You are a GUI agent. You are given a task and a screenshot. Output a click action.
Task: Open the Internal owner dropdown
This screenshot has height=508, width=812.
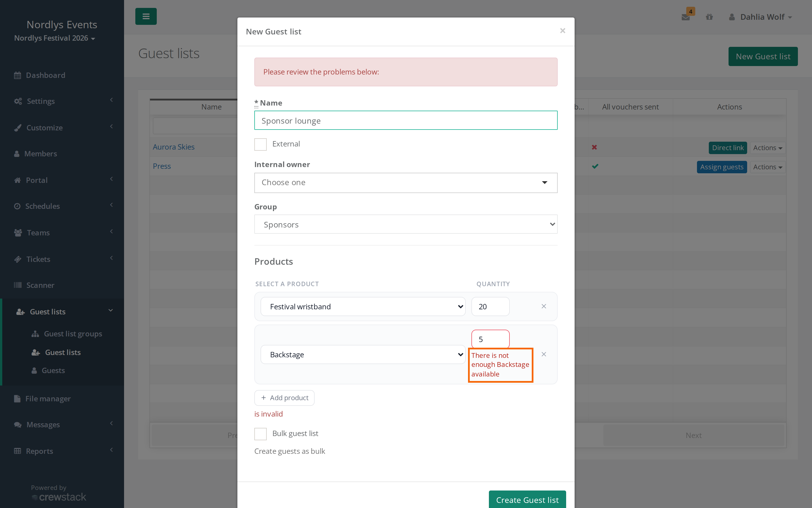406,183
